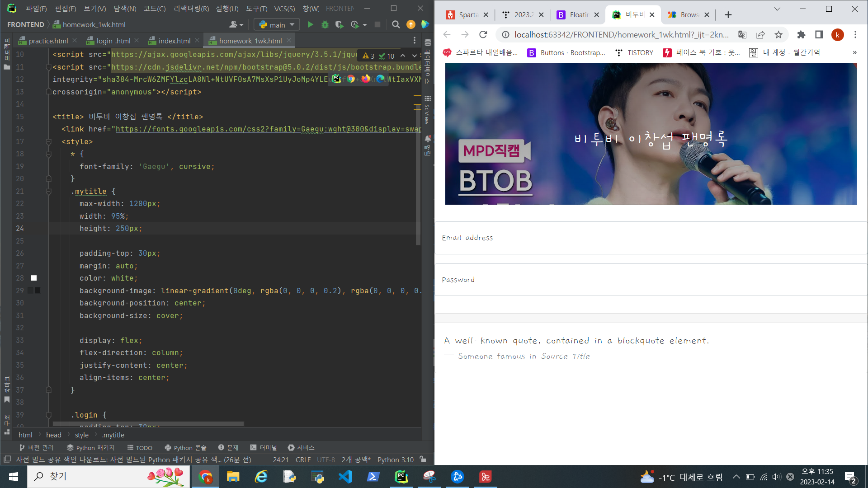868x488 pixels.
Task: Show the editor tab options menu
Action: pos(415,41)
